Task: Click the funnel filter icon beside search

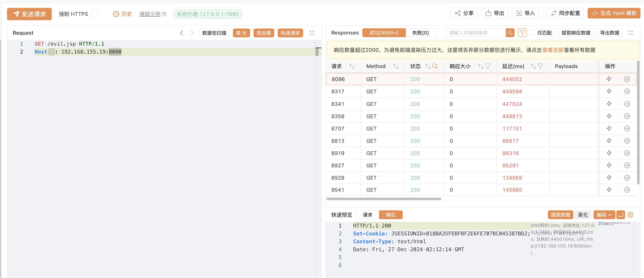Action: point(522,33)
